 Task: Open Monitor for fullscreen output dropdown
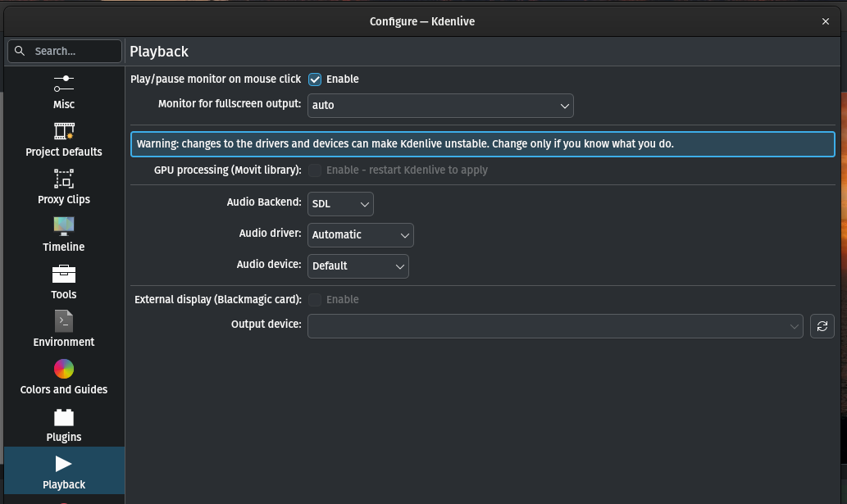[x=440, y=105]
